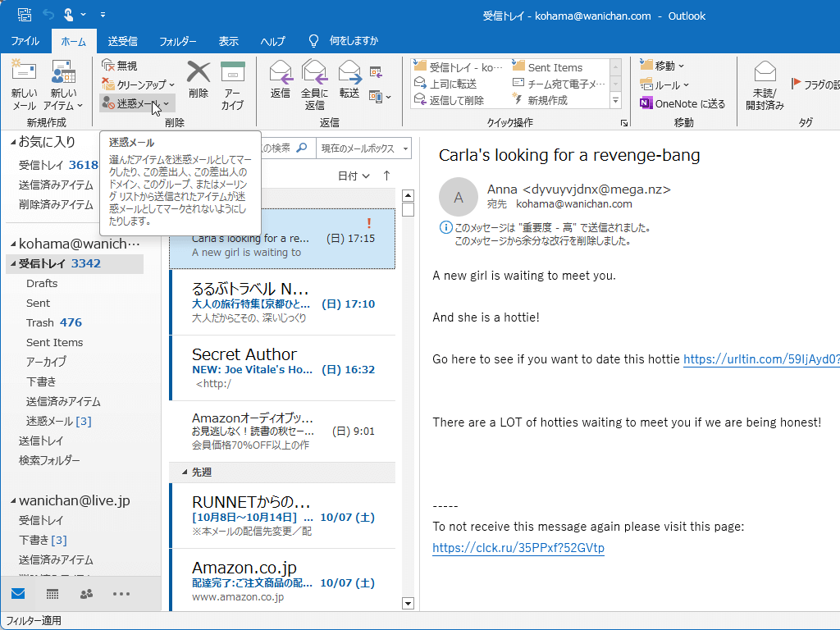Open quick access toolbar customize dropdown
The image size is (840, 630).
click(103, 15)
